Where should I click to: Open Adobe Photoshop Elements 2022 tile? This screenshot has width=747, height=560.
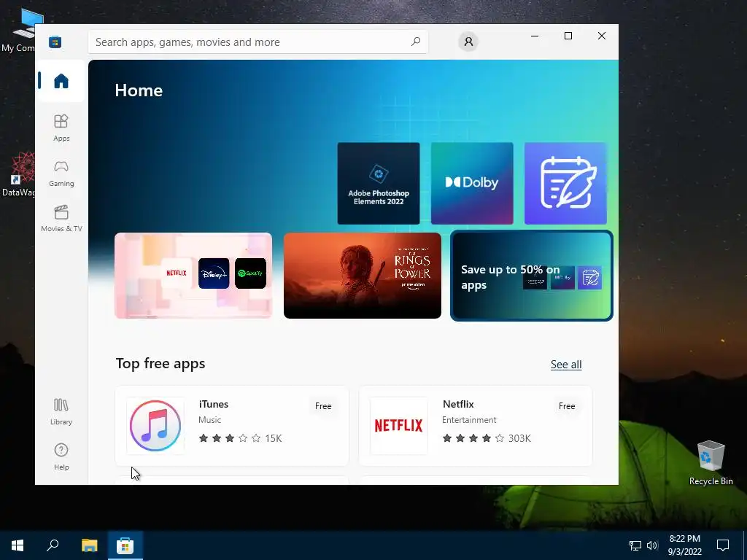379,183
